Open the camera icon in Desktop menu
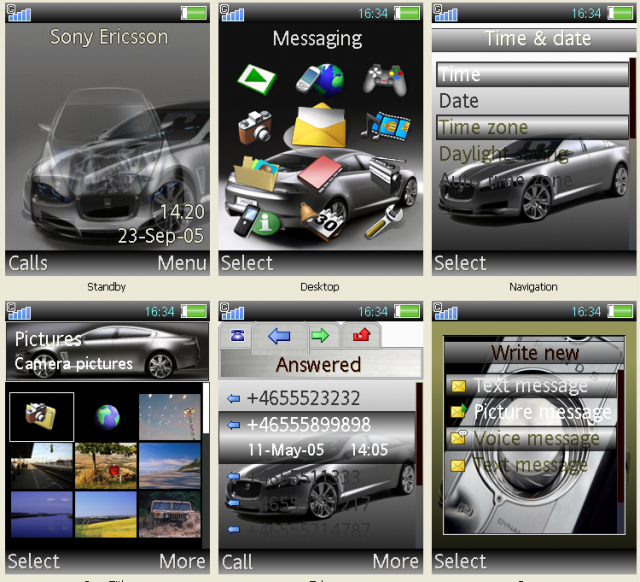 coord(255,127)
